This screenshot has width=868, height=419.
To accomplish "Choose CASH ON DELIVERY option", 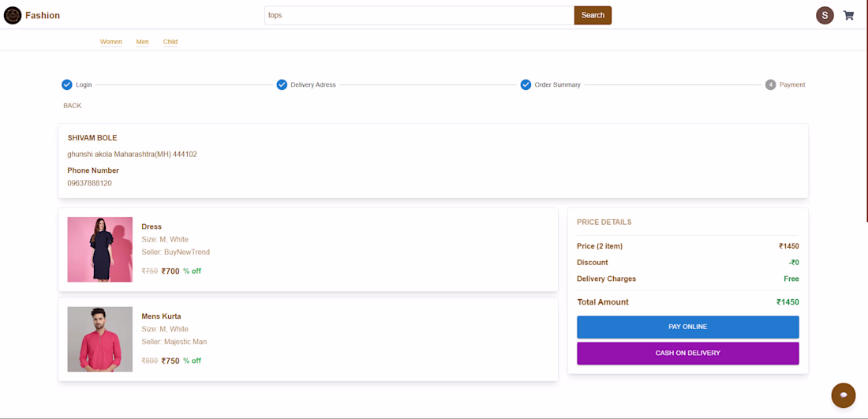I will [687, 354].
